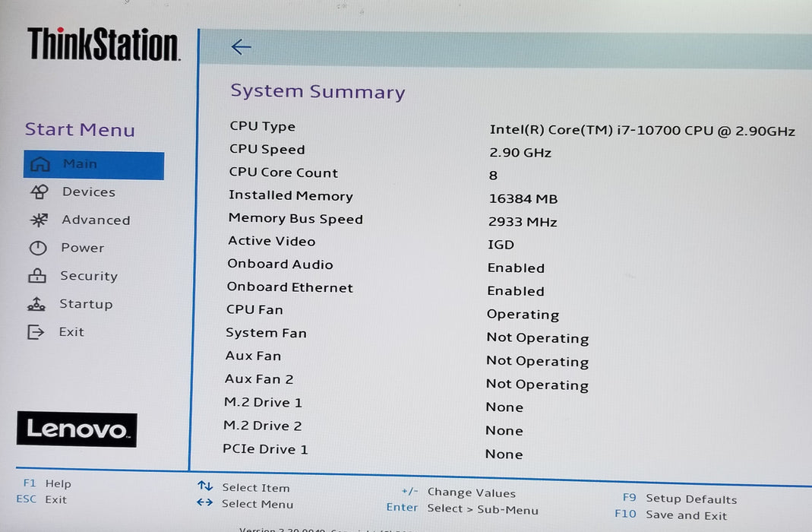Select the M.2 Drive 1 label
The width and height of the screenshot is (812, 532).
pyautogui.click(x=263, y=403)
